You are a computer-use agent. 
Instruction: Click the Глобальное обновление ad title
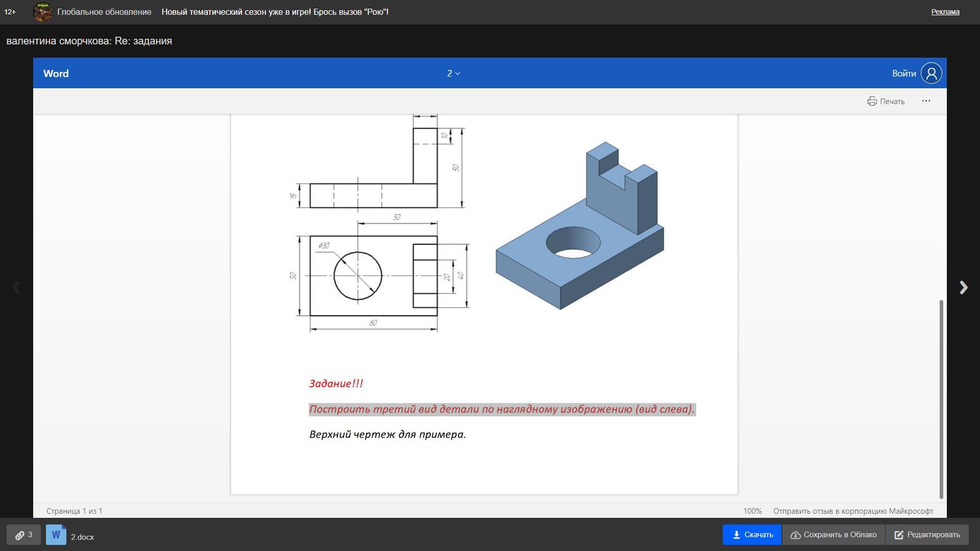[x=104, y=12]
